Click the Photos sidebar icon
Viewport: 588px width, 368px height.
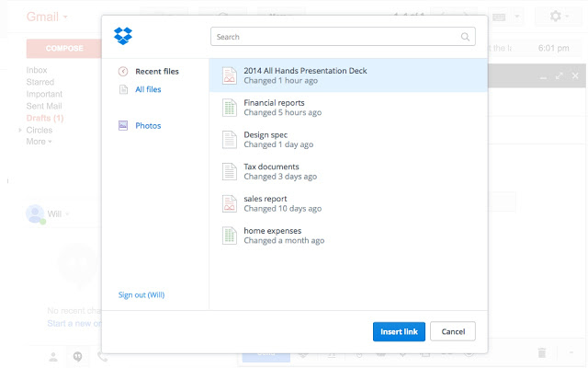123,126
